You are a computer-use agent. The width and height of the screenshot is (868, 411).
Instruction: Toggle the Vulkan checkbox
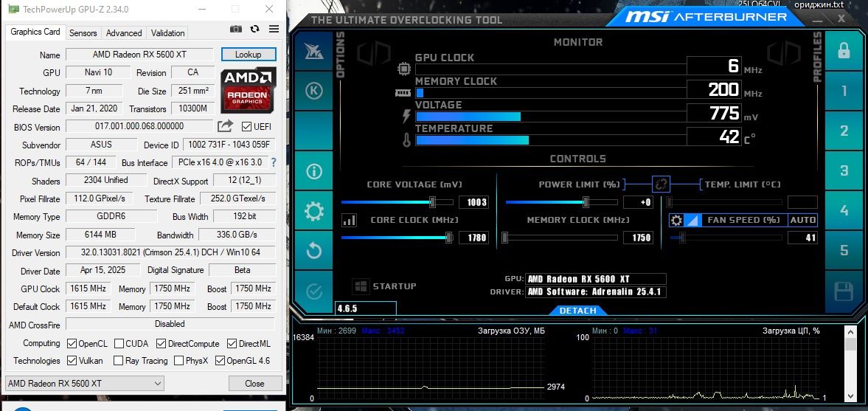tap(72, 361)
